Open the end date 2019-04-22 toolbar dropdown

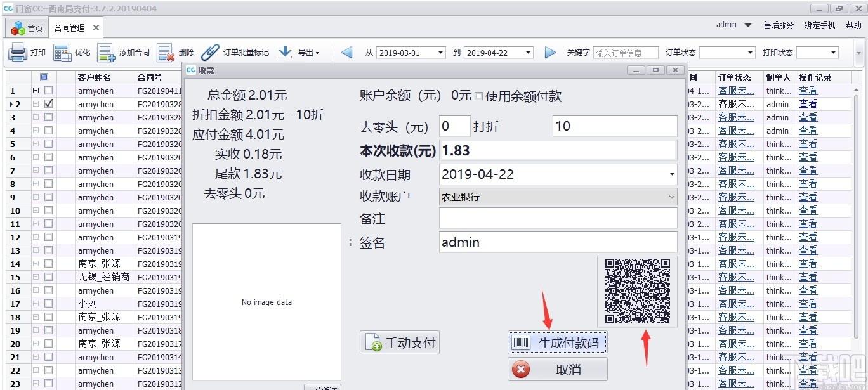coord(529,53)
